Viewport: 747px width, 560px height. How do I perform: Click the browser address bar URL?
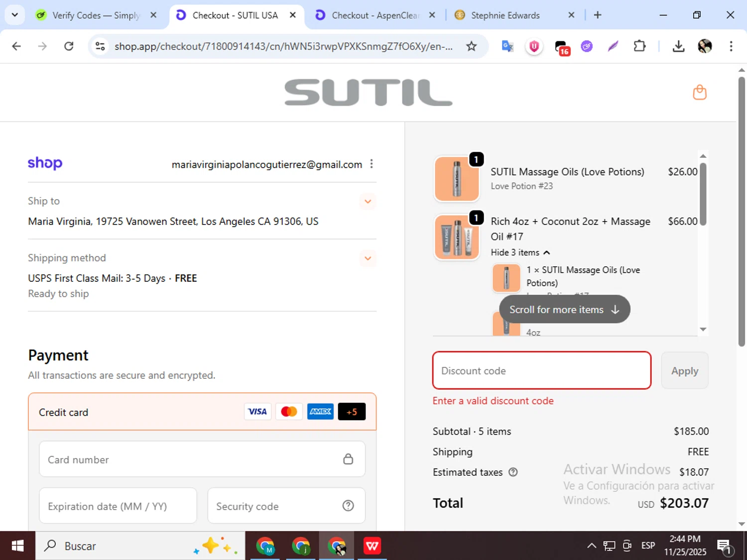point(283,46)
